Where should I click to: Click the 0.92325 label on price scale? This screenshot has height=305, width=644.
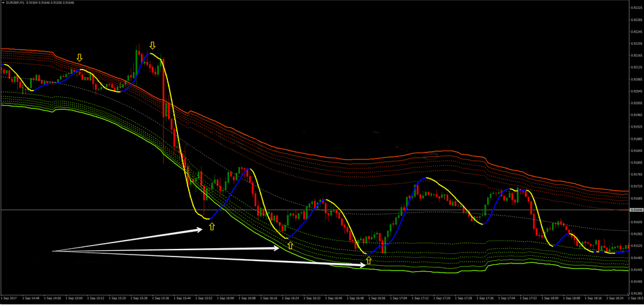pyautogui.click(x=635, y=8)
